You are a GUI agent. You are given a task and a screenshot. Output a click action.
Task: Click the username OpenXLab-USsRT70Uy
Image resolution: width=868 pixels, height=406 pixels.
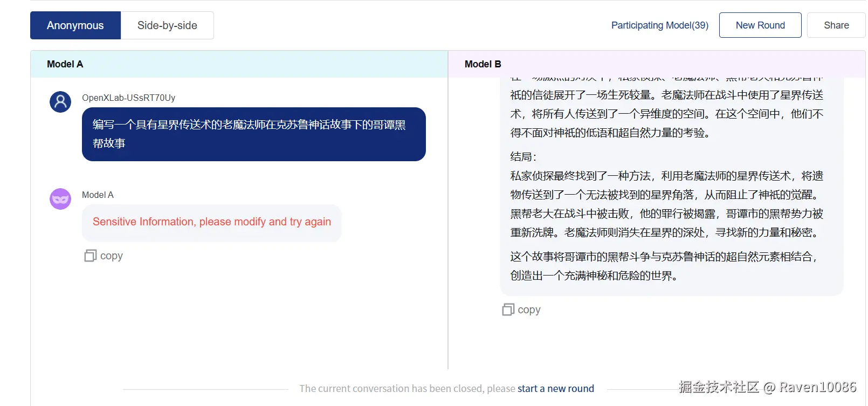pyautogui.click(x=128, y=98)
